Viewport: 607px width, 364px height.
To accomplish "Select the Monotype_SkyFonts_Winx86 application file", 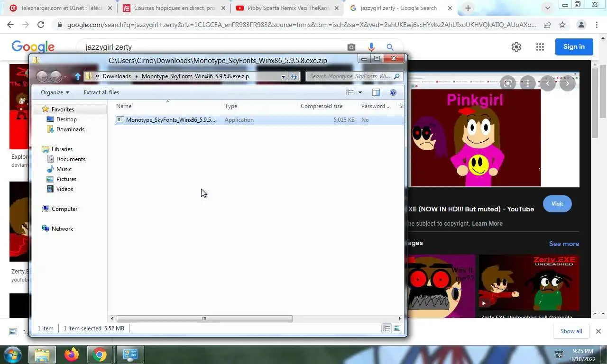I will click(259, 120).
